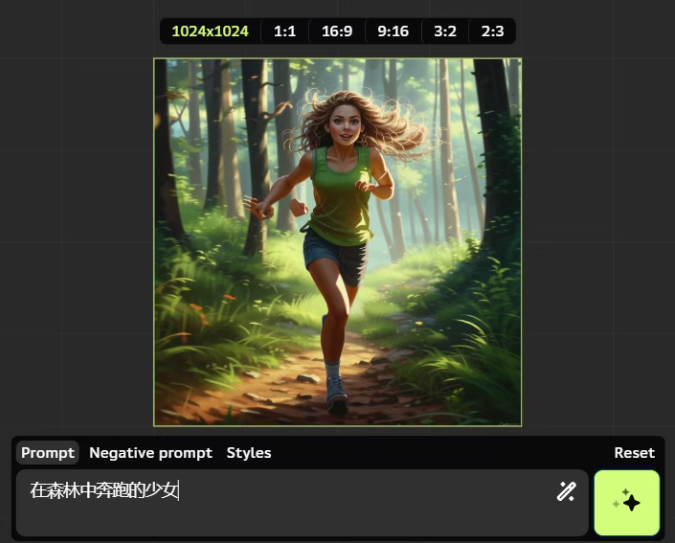Set aspect ratio to 3:2
The height and width of the screenshot is (543, 675).
point(445,31)
